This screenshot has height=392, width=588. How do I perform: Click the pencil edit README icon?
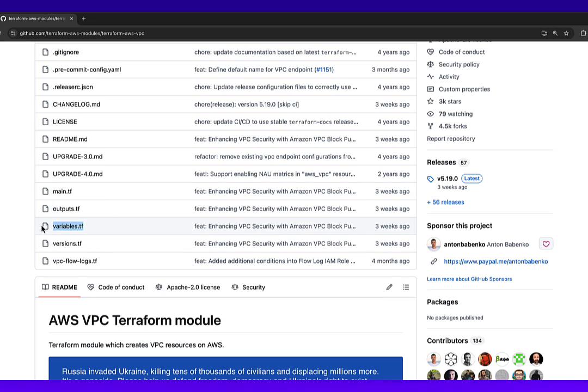click(x=389, y=287)
